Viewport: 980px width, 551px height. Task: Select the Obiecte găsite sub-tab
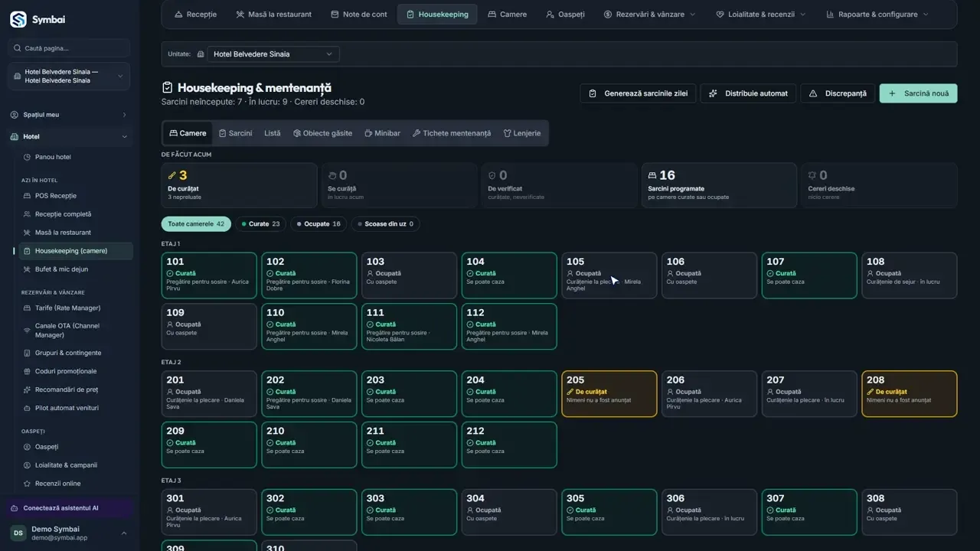(322, 133)
